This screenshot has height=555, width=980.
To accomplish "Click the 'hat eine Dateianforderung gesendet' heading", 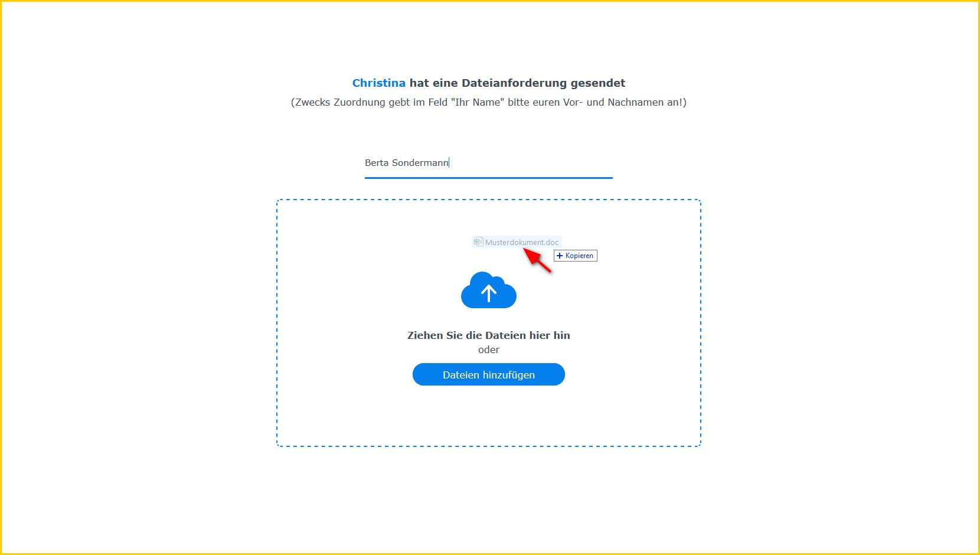I will coord(517,83).
